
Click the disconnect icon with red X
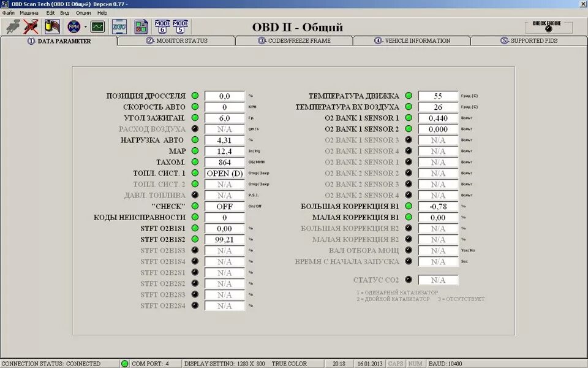point(31,27)
